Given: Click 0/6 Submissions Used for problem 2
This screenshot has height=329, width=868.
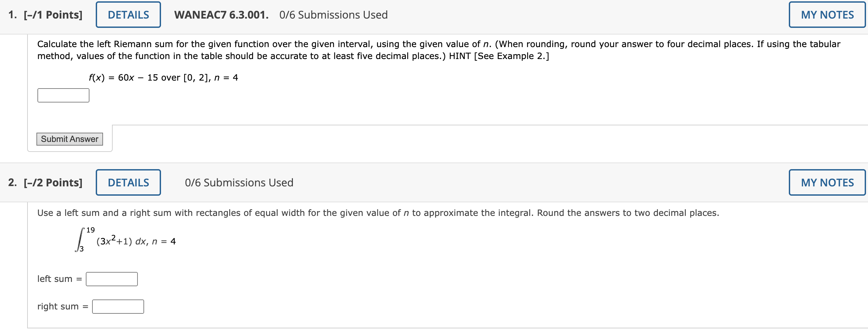Looking at the screenshot, I should (239, 182).
